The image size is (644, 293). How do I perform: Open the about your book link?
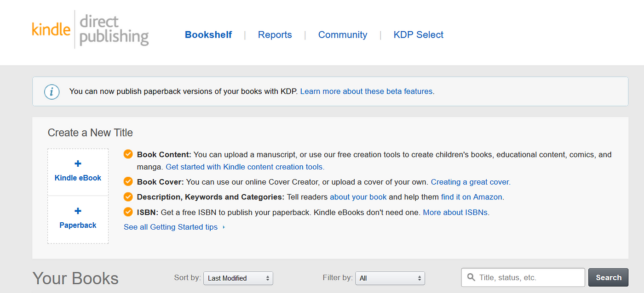pyautogui.click(x=358, y=197)
